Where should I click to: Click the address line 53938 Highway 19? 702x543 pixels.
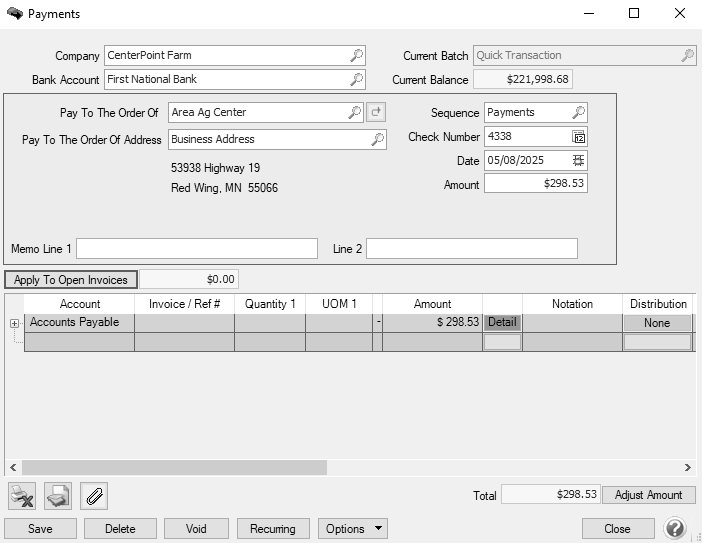pos(215,168)
